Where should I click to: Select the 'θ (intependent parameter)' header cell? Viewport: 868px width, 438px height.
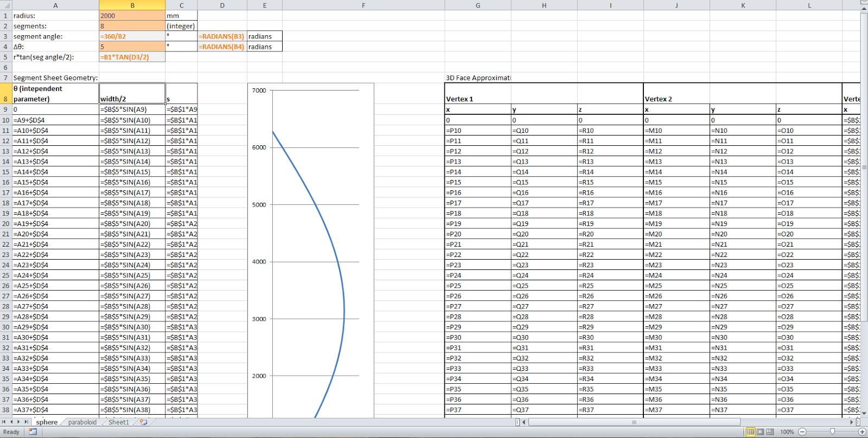pos(55,93)
